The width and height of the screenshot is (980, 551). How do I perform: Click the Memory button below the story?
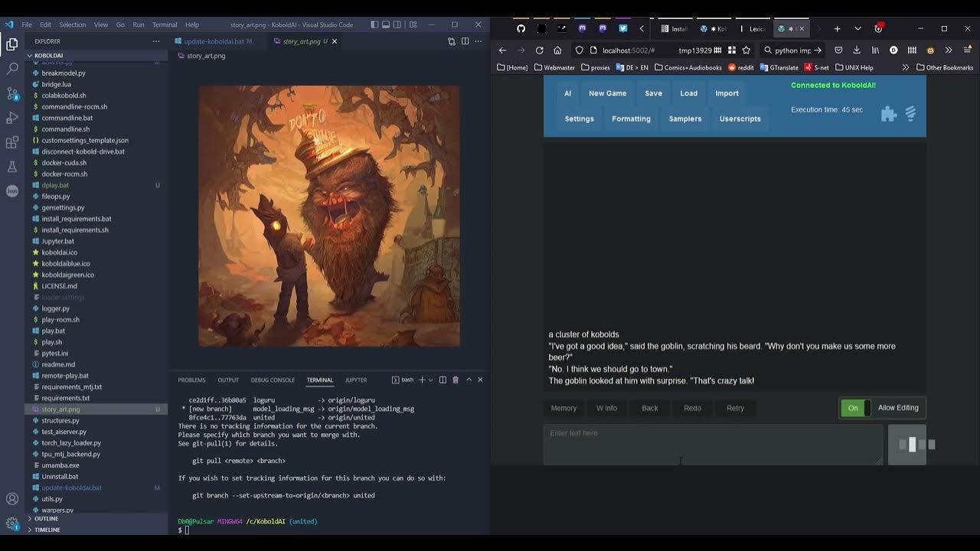(563, 408)
